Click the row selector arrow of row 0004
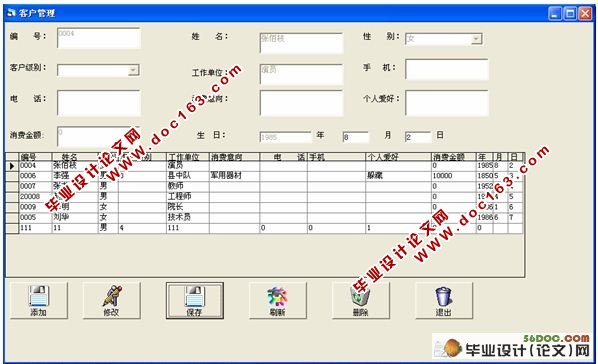Screen dimensions: 598x364 12,166
